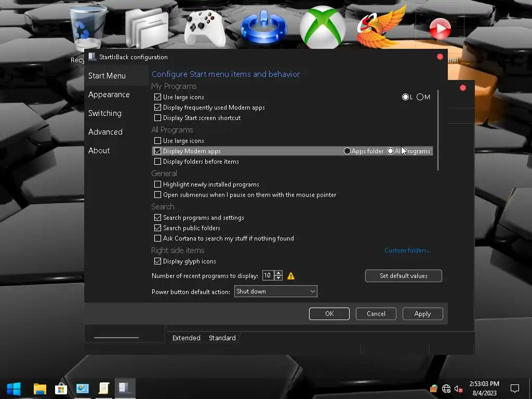The image size is (532, 399).
Task: Uncheck Display Modern apps
Action: click(x=157, y=151)
